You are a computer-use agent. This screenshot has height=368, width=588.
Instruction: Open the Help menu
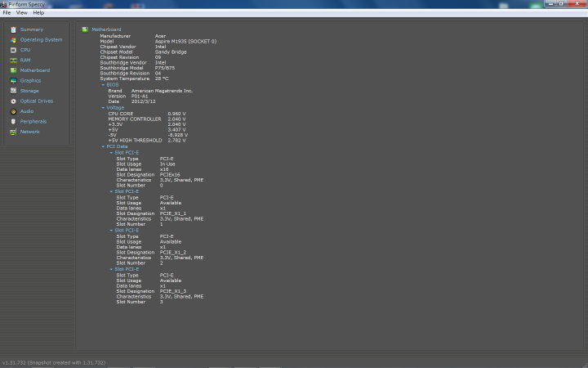click(38, 13)
